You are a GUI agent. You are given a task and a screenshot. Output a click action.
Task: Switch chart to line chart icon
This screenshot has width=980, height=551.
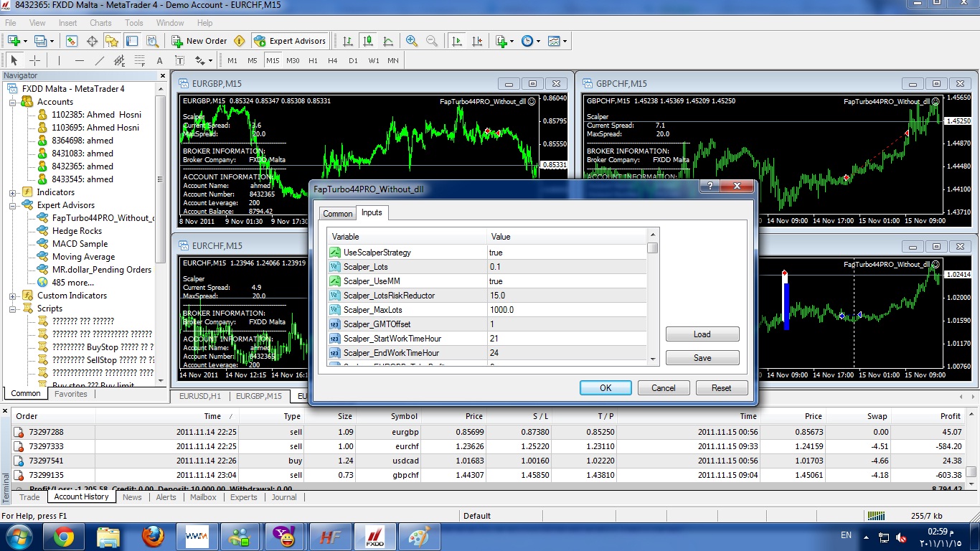(x=388, y=41)
